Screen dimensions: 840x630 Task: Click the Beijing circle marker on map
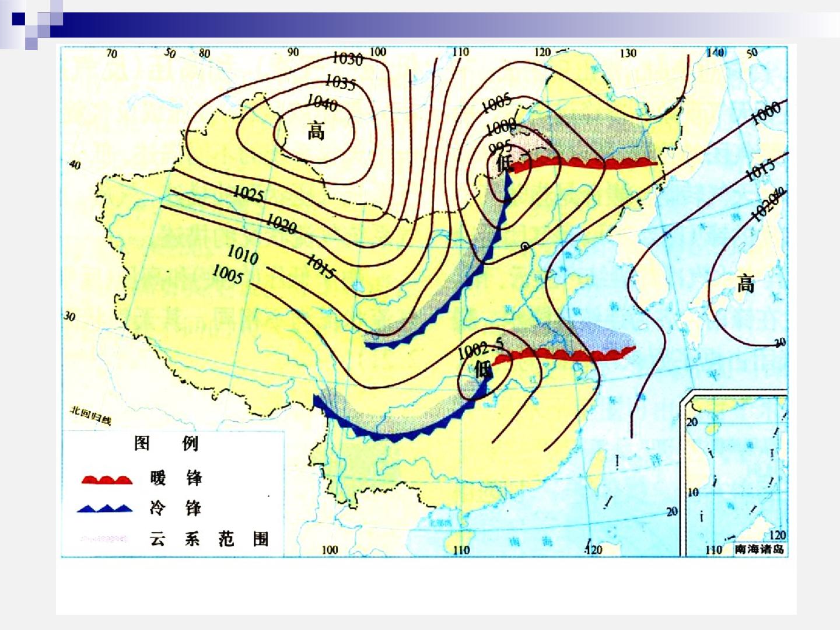(525, 247)
